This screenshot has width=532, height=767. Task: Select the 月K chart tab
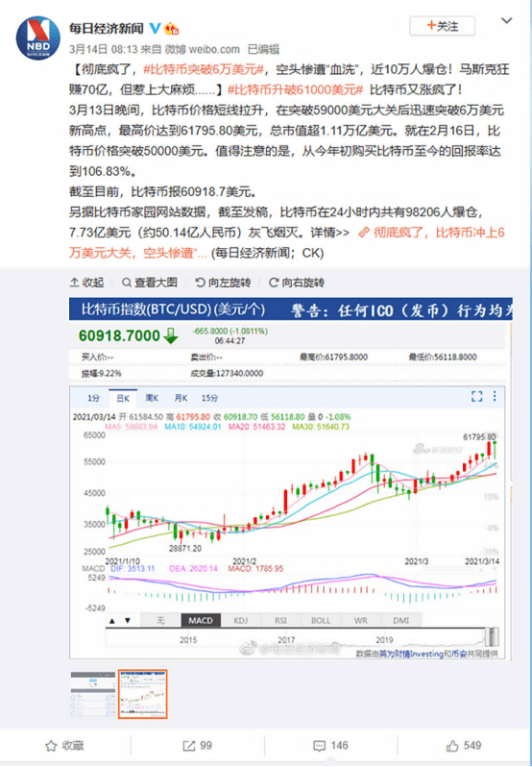click(181, 398)
